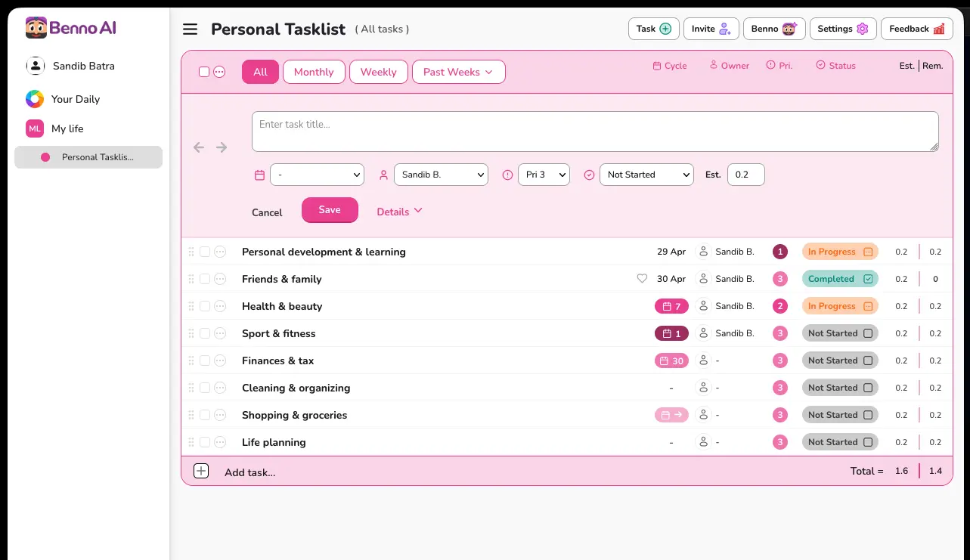Click the heart icon on Friends & family

click(642, 279)
